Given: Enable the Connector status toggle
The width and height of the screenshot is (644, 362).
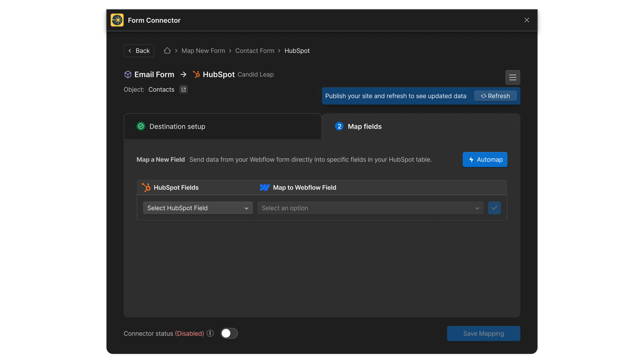Looking at the screenshot, I should [x=229, y=333].
